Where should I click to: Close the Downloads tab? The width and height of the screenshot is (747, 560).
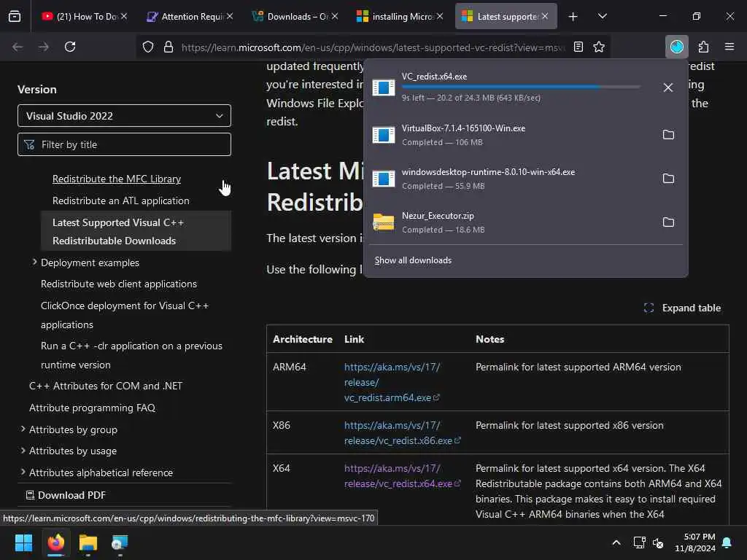[x=335, y=16]
